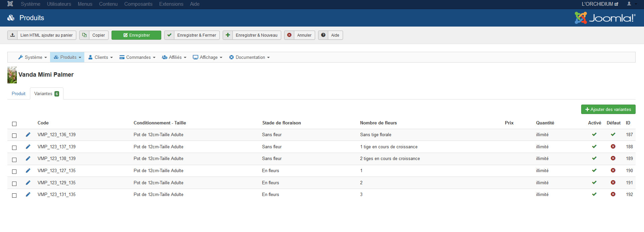Click the Vanda Mimi Palmer product thumbnail
The height and width of the screenshot is (232, 644).
tap(12, 75)
